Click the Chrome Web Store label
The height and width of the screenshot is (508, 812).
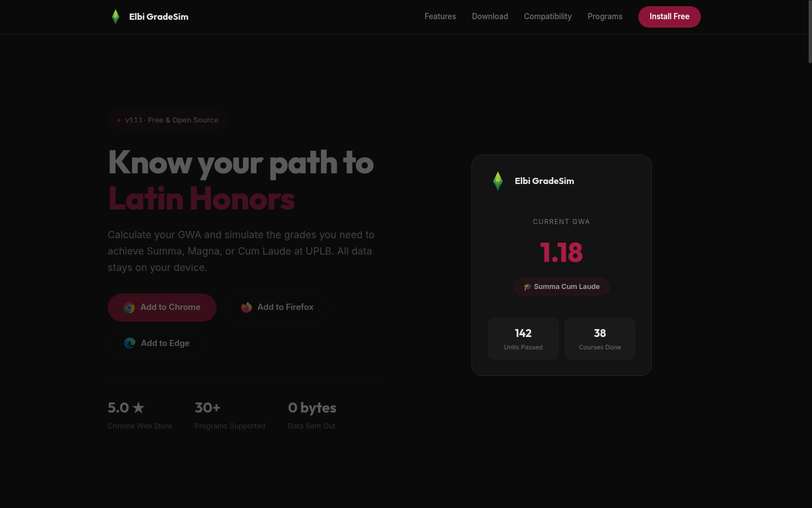140,426
